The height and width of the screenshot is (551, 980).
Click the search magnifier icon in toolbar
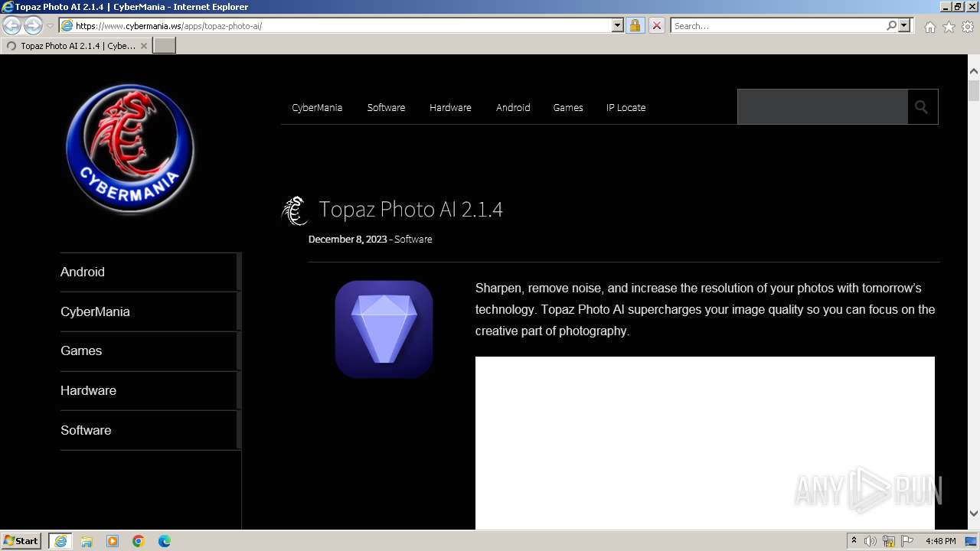click(x=891, y=25)
